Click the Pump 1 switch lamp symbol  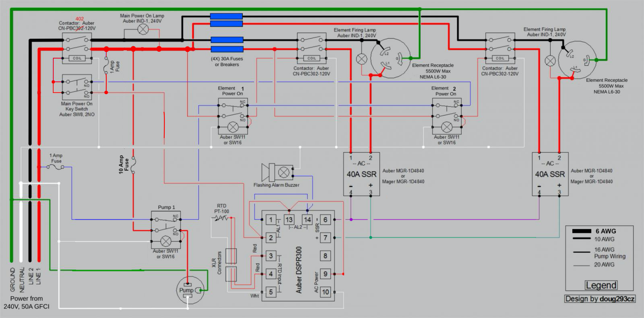point(166,241)
